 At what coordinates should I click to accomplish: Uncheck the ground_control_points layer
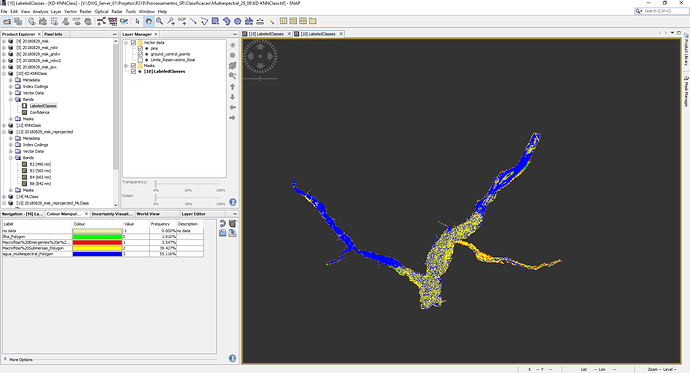[x=140, y=54]
